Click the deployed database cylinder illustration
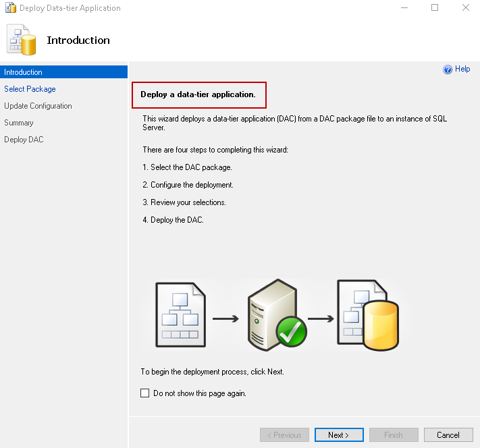The width and height of the screenshot is (480, 448). (x=368, y=315)
